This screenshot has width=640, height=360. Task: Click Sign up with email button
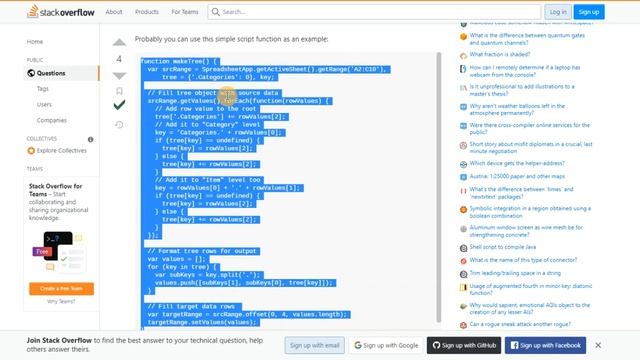pyautogui.click(x=314, y=345)
